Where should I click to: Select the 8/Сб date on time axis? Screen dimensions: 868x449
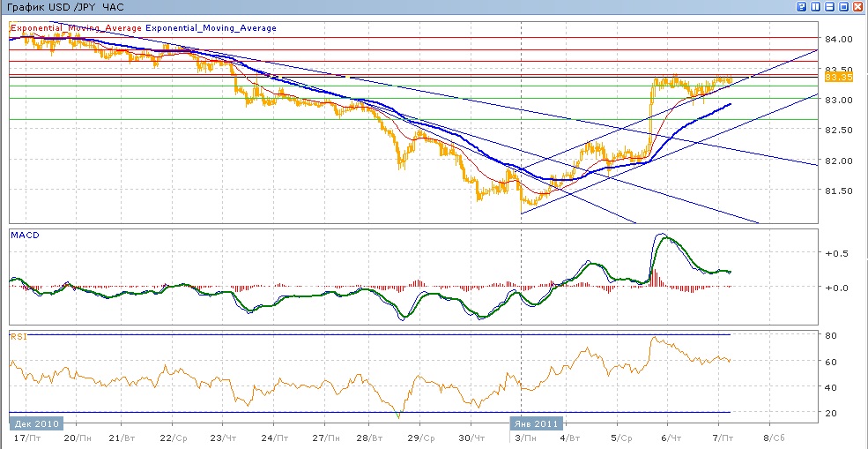(x=770, y=438)
